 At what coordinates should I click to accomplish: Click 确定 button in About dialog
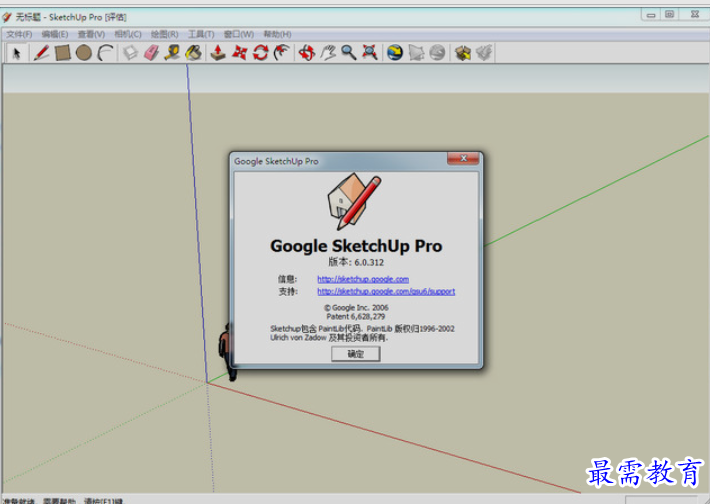[x=355, y=354]
